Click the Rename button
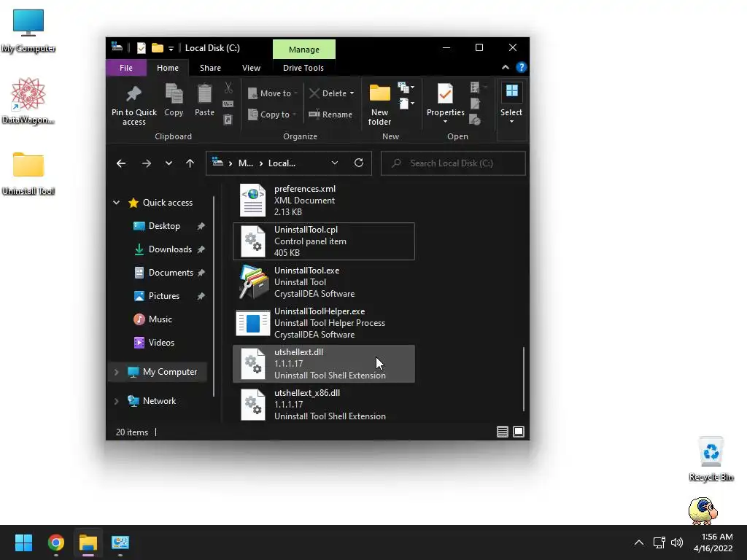Screen dimensions: 747x560 coord(330,114)
